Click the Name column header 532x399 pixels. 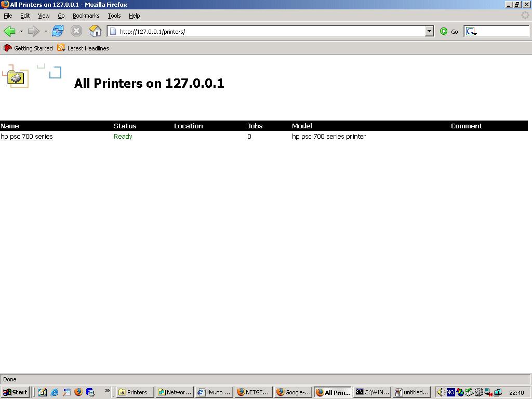pos(10,126)
